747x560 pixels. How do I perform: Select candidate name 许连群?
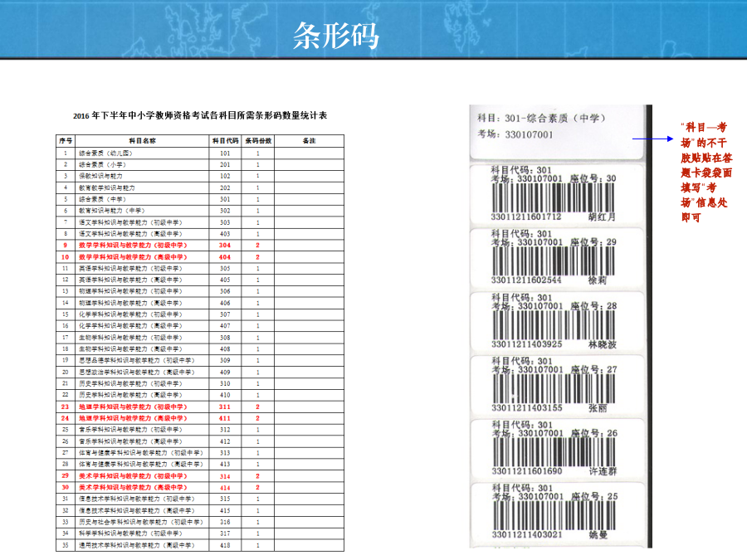pyautogui.click(x=603, y=471)
